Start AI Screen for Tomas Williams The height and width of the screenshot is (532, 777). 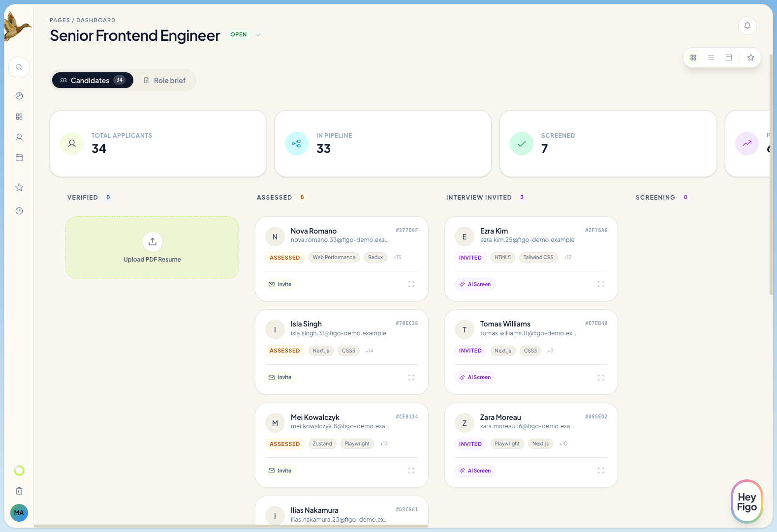pos(475,378)
